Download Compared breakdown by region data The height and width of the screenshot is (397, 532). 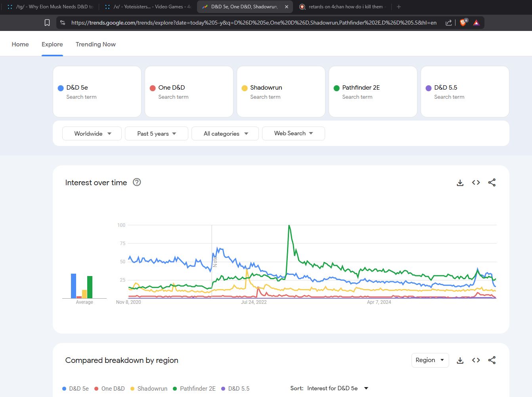coord(460,361)
